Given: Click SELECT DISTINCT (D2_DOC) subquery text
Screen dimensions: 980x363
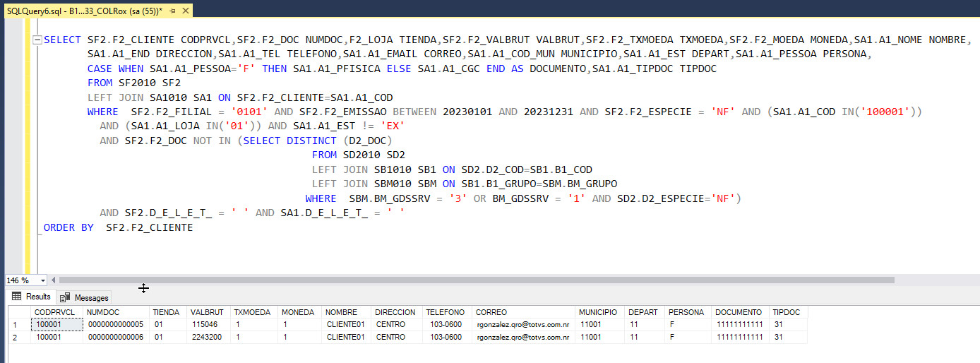Looking at the screenshot, I should pyautogui.click(x=318, y=141).
